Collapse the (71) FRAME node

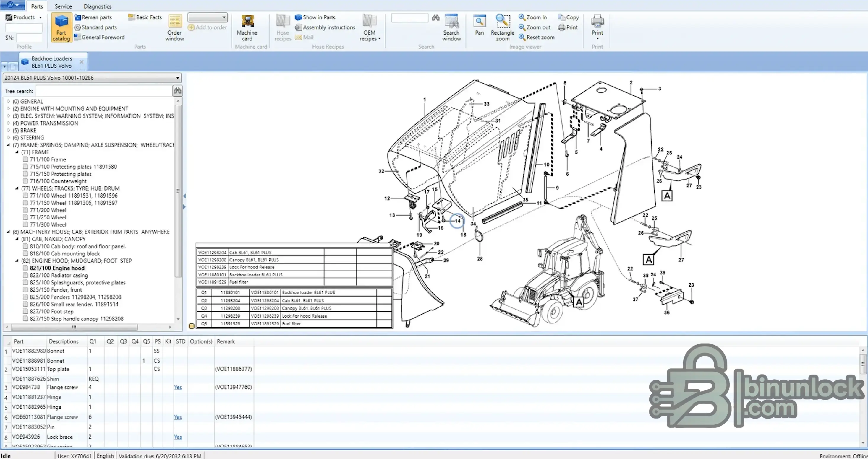click(x=17, y=152)
